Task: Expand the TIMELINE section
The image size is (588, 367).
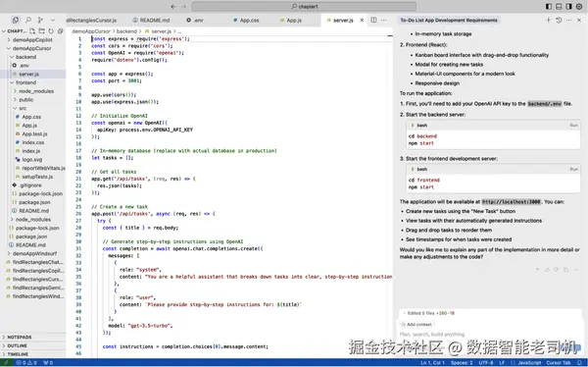Action: (18, 354)
